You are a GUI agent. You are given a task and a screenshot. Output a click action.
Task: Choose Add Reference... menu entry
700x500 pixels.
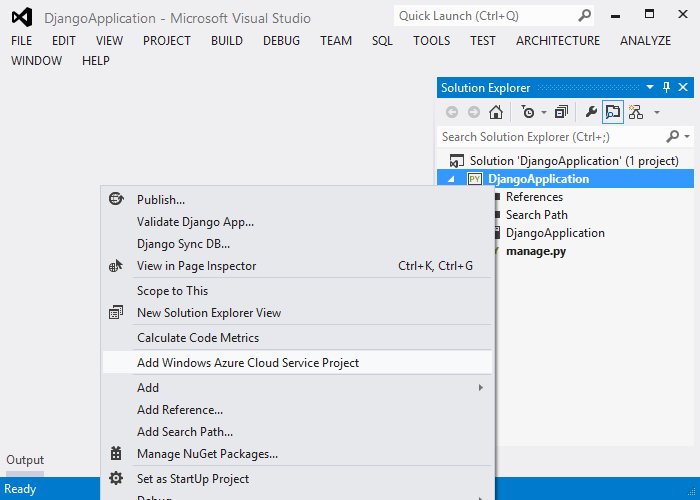(x=297, y=409)
